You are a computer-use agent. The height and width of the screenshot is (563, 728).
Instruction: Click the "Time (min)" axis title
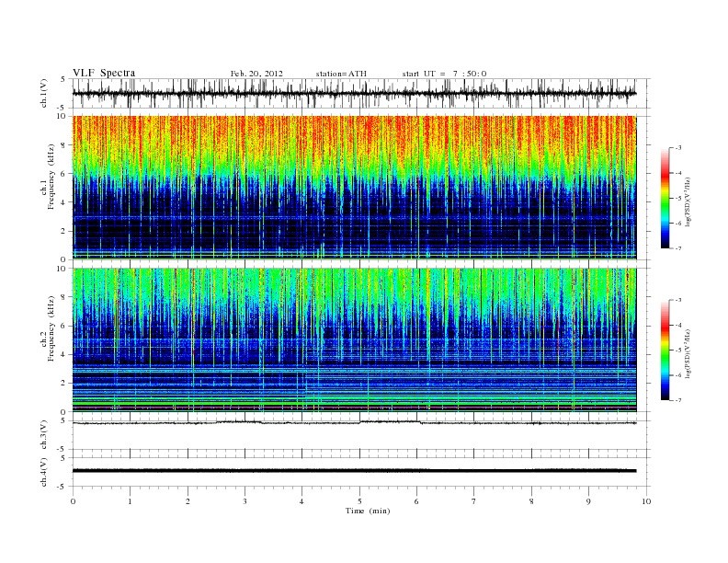point(368,511)
